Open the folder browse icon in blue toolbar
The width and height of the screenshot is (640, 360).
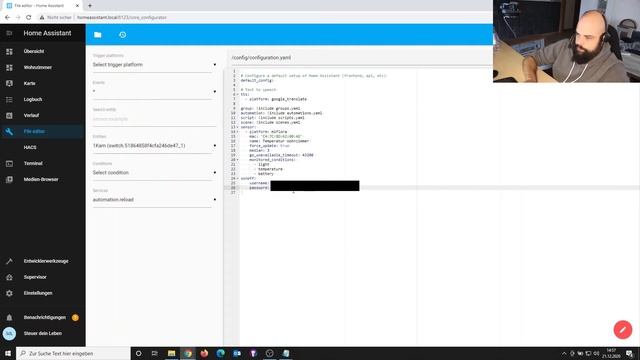click(98, 35)
